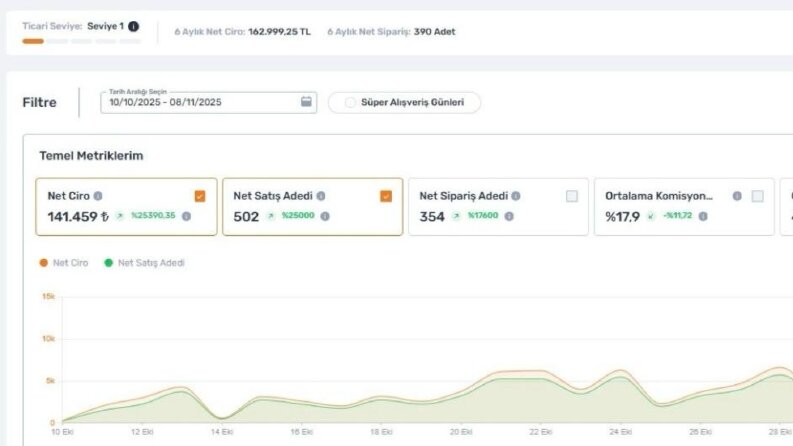The image size is (793, 446).
Task: Uncheck the Net Satış Adedi checkbox
Action: click(386, 196)
